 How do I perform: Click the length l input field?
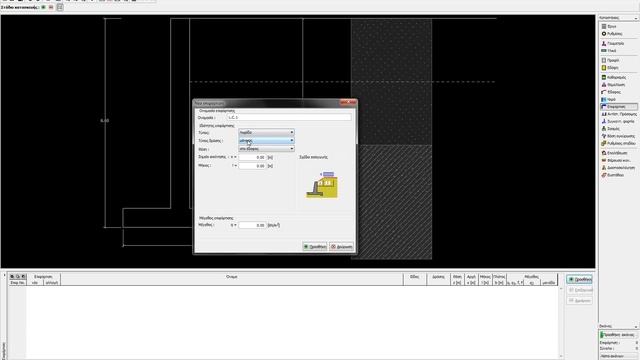tap(252, 166)
